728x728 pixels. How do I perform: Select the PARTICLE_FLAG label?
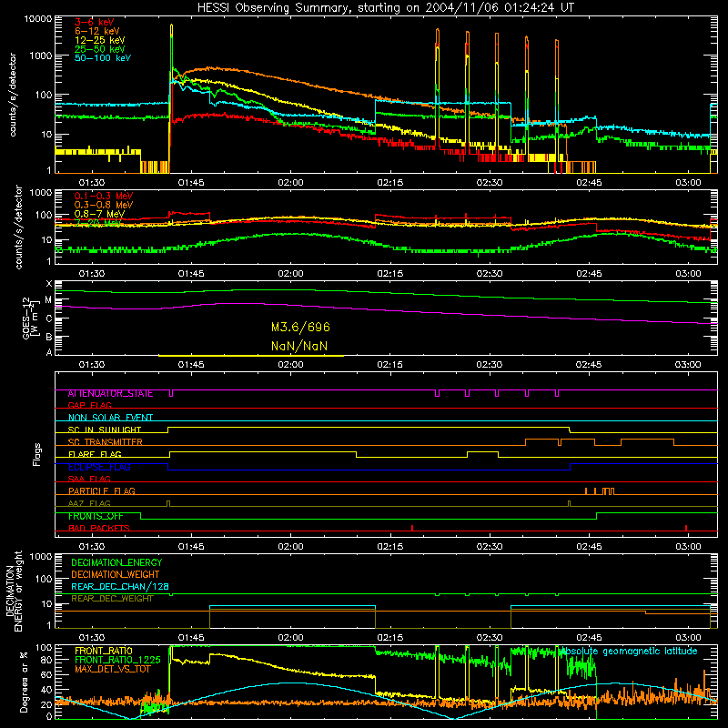tap(102, 491)
